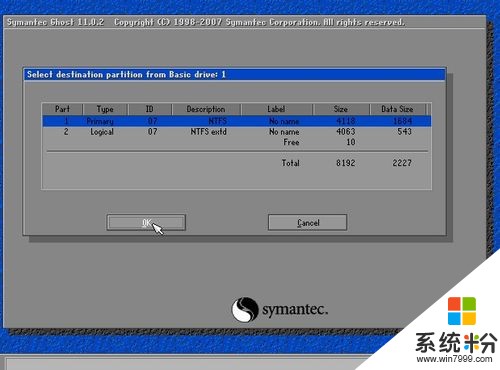Confirm selection with the OK button
Image resolution: width=500 pixels, height=370 pixels.
pyautogui.click(x=146, y=222)
